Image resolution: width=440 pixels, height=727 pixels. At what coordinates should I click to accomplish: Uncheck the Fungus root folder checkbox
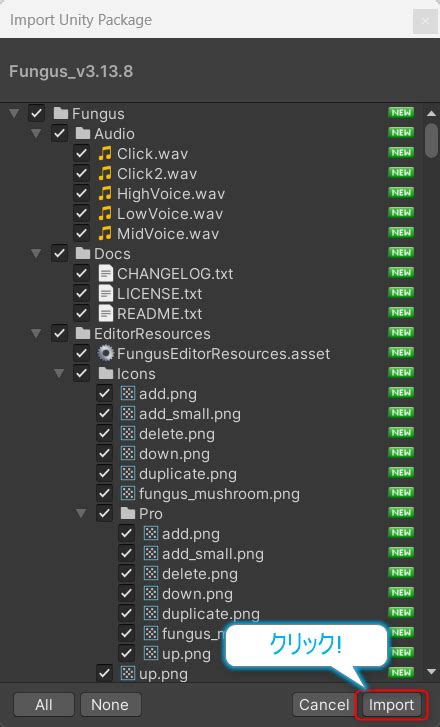click(37, 113)
